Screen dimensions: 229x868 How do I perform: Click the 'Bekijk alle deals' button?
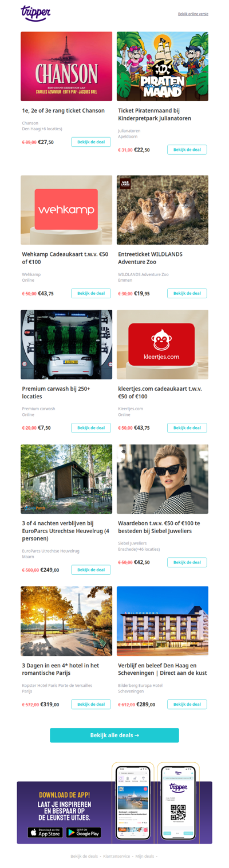click(114, 735)
